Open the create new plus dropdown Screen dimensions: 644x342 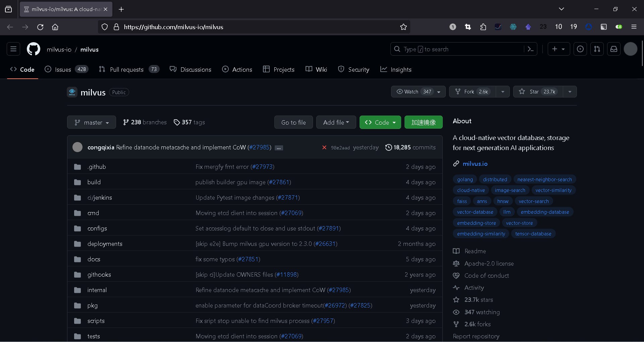[558, 49]
